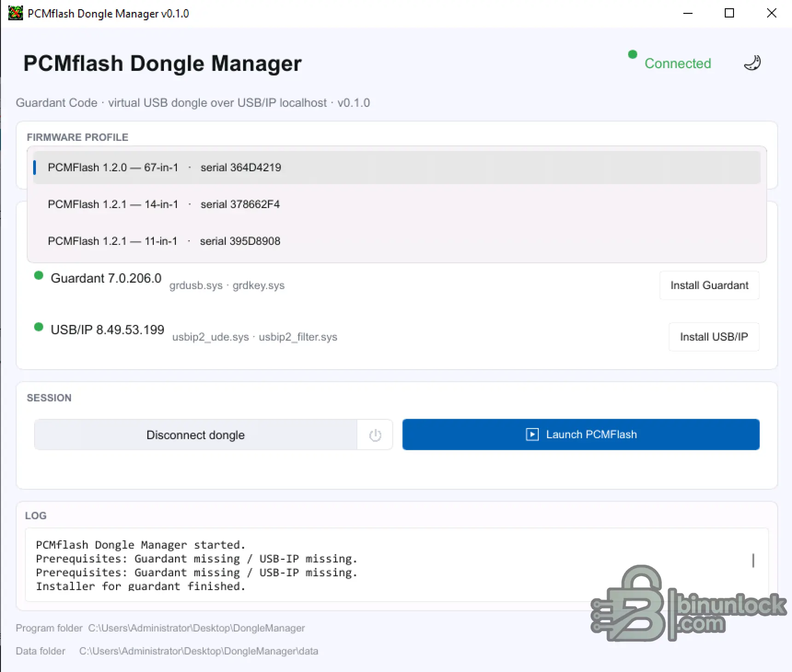The height and width of the screenshot is (672, 792).
Task: Pick PCMFlash 1.2.1 — 11-in-1 profile
Action: tap(397, 241)
